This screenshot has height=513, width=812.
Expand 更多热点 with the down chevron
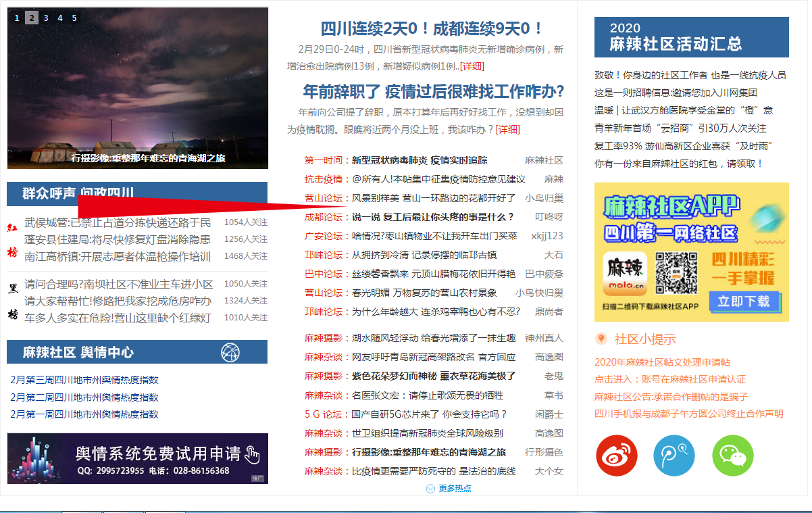tap(430, 488)
